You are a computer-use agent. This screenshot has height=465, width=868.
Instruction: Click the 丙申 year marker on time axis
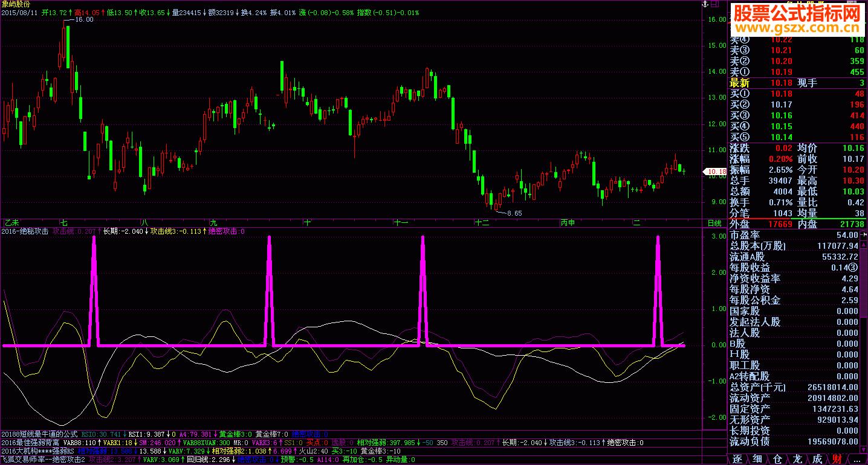pyautogui.click(x=568, y=223)
